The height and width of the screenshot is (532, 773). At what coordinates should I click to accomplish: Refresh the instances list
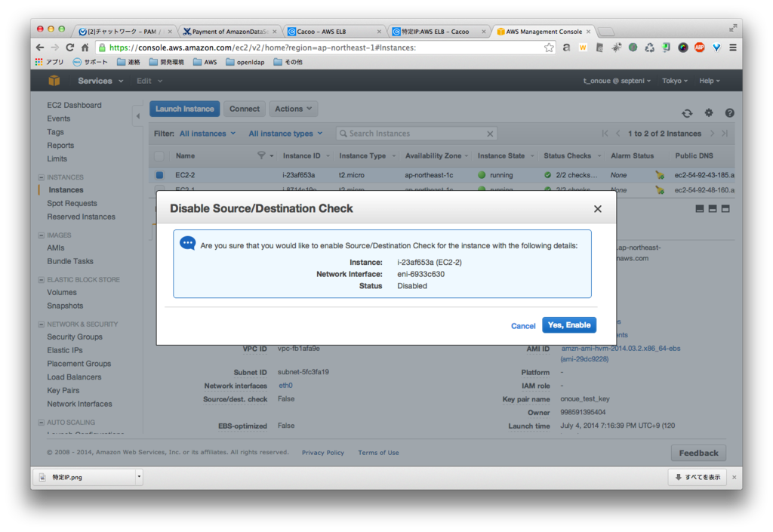pos(687,113)
